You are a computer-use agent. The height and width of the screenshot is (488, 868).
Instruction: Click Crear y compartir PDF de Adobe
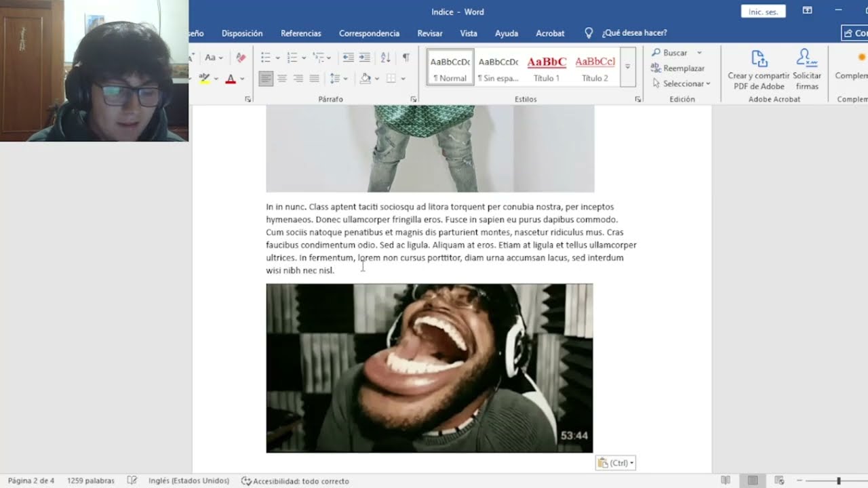click(759, 69)
